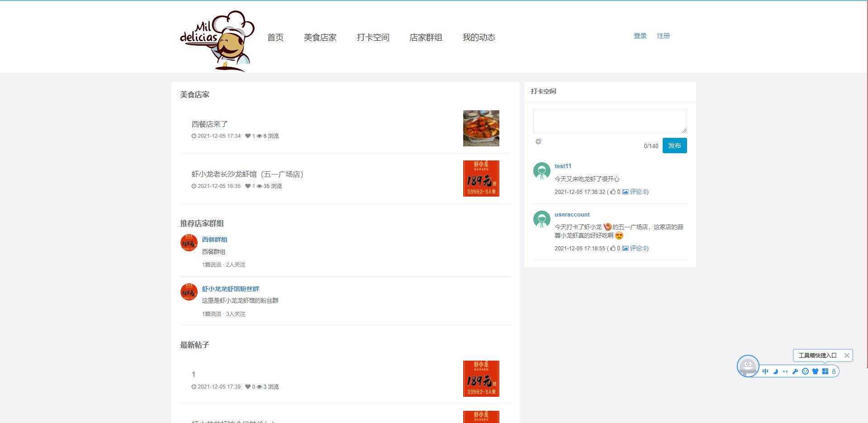This screenshot has height=423, width=868.
Task: Open the 西餐群组 group link
Action: (214, 240)
